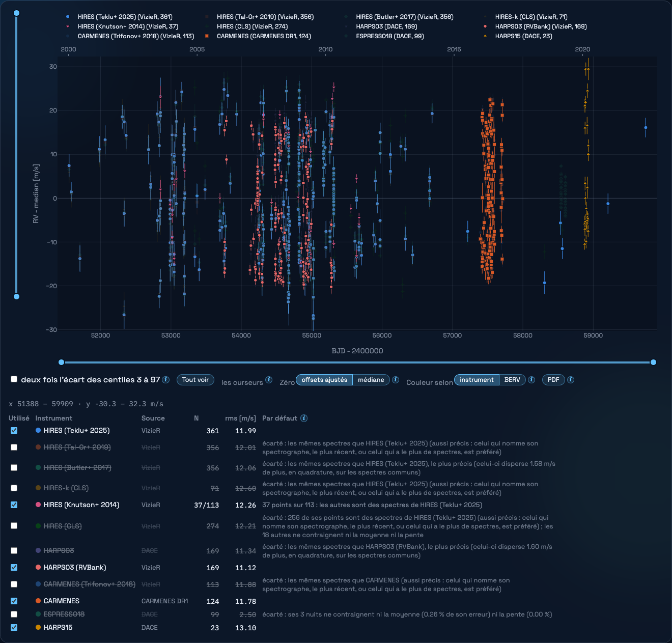The image size is (672, 643).
Task: Click bottom handle of vertical range slider
Action: (x=17, y=297)
